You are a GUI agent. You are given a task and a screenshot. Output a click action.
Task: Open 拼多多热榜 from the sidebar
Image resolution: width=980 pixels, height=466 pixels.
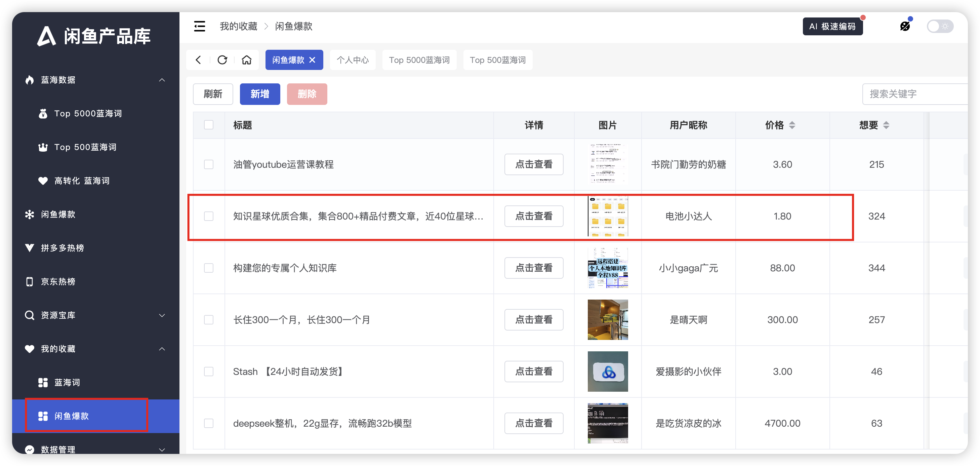click(63, 248)
